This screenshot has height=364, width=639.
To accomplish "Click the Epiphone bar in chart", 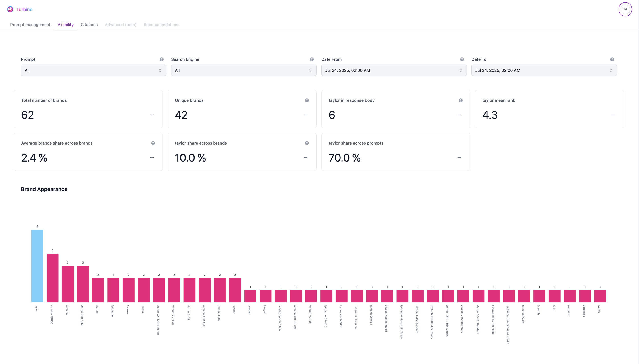I will [x=113, y=290].
